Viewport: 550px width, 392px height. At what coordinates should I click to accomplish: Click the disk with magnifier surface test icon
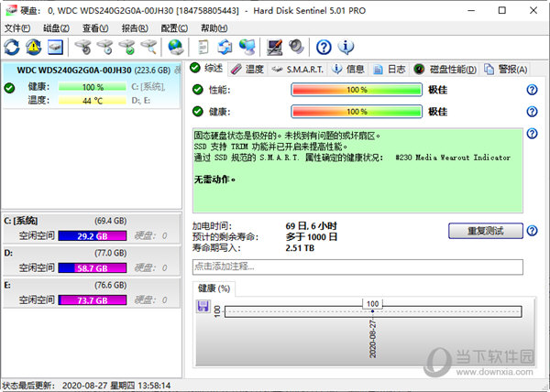(x=148, y=47)
